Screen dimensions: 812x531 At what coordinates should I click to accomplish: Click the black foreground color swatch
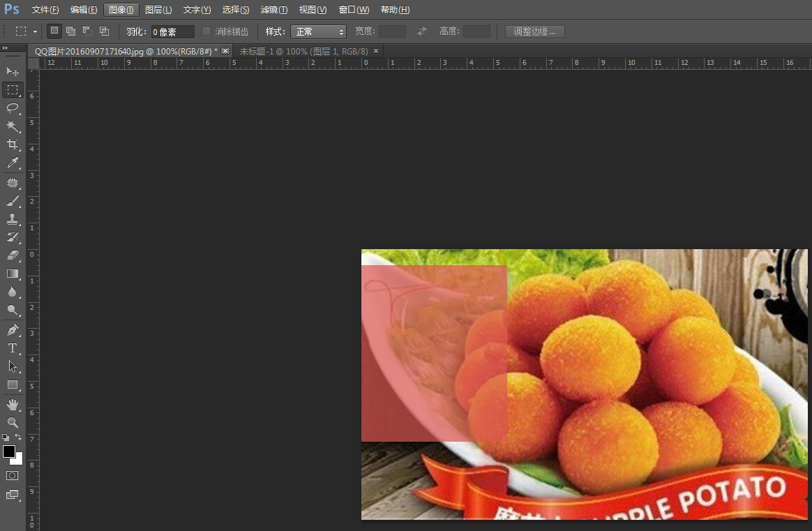[8, 451]
